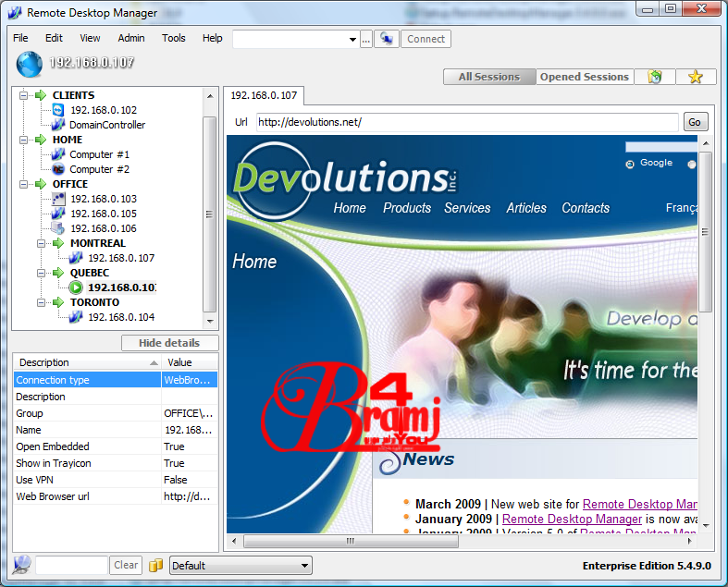Collapse the CLIENTS group
728x587 pixels.
(22, 95)
